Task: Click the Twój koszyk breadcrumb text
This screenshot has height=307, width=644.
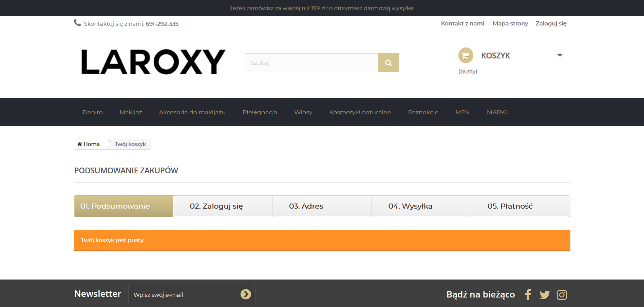Action: pos(130,144)
